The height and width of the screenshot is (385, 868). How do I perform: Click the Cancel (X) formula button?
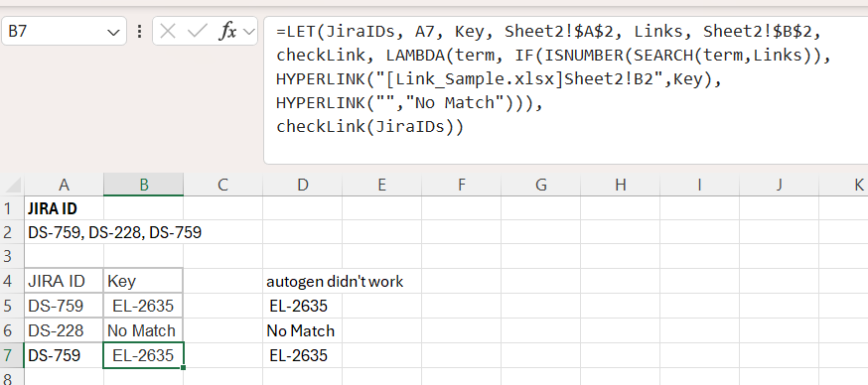click(x=168, y=31)
